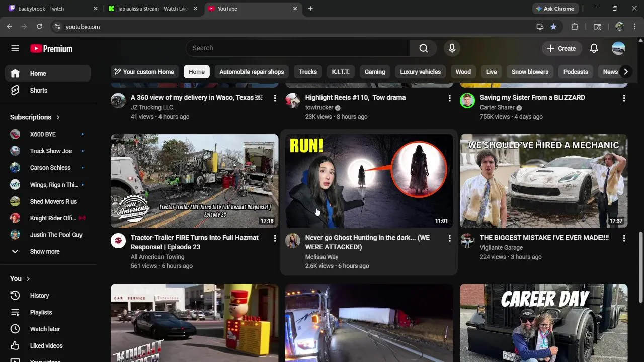Open X600 BYE subscription channel

(x=48, y=134)
